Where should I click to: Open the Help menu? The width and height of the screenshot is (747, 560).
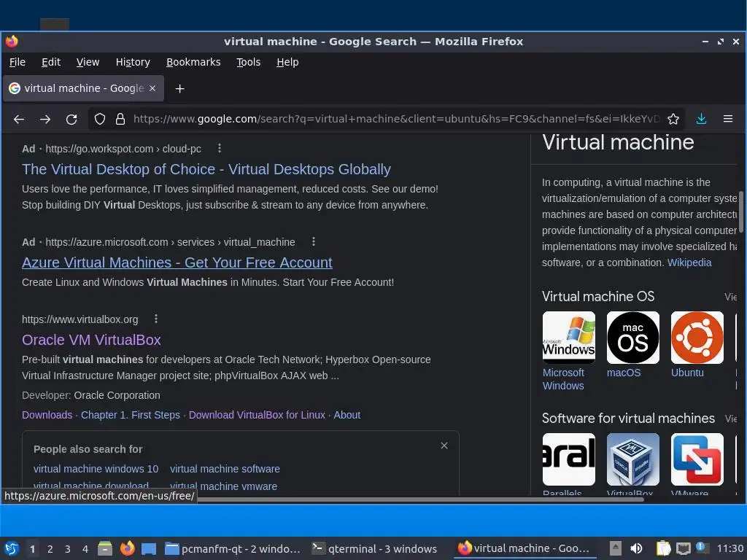click(287, 62)
